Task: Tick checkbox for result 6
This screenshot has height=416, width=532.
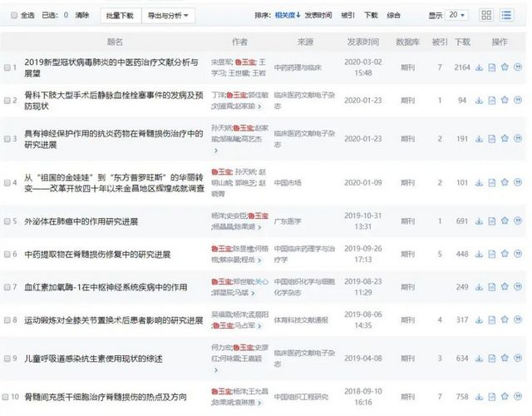Action: click(7, 255)
